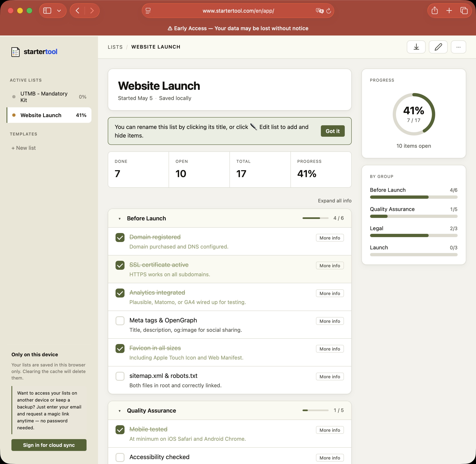Click Expand all info link
The image size is (476, 464).
[334, 201]
